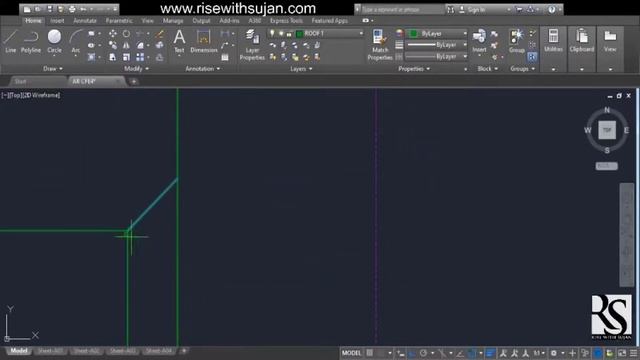Click the Fillet tool icon

[x=140, y=45]
